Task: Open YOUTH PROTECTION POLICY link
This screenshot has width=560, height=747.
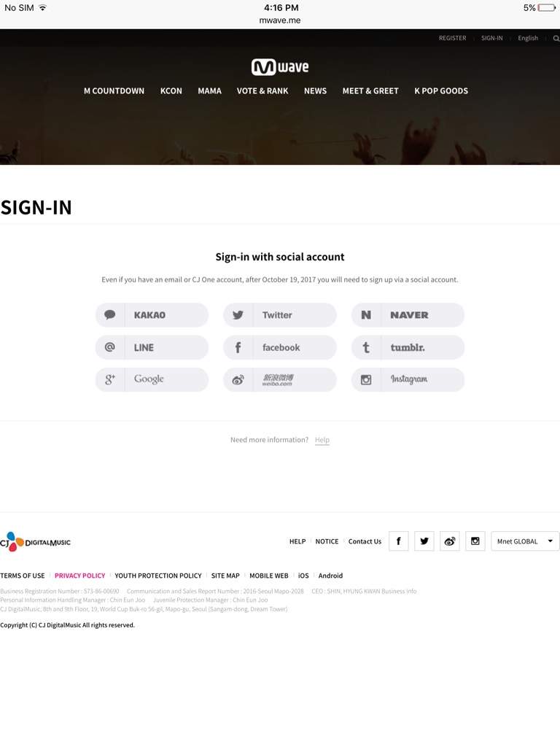Action: (x=158, y=576)
